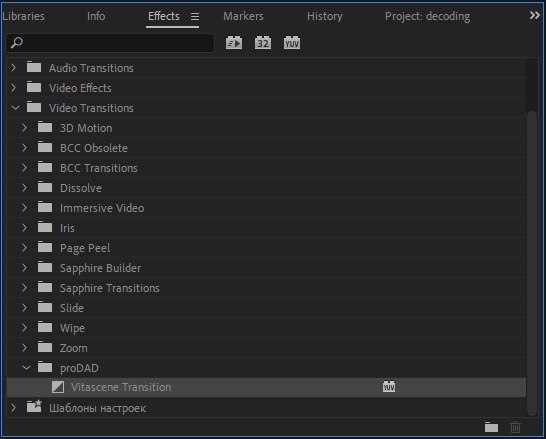The image size is (546, 439).
Task: Select the Effects tab
Action: (x=164, y=16)
